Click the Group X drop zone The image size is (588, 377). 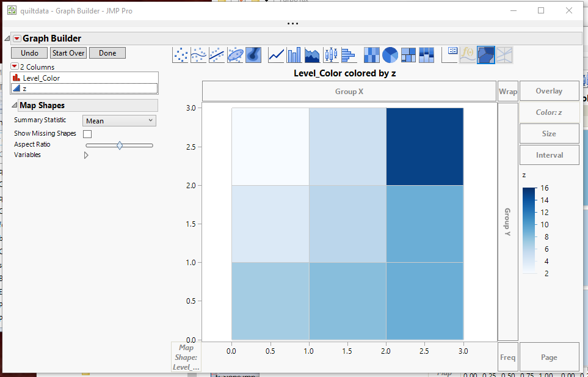[x=349, y=91]
